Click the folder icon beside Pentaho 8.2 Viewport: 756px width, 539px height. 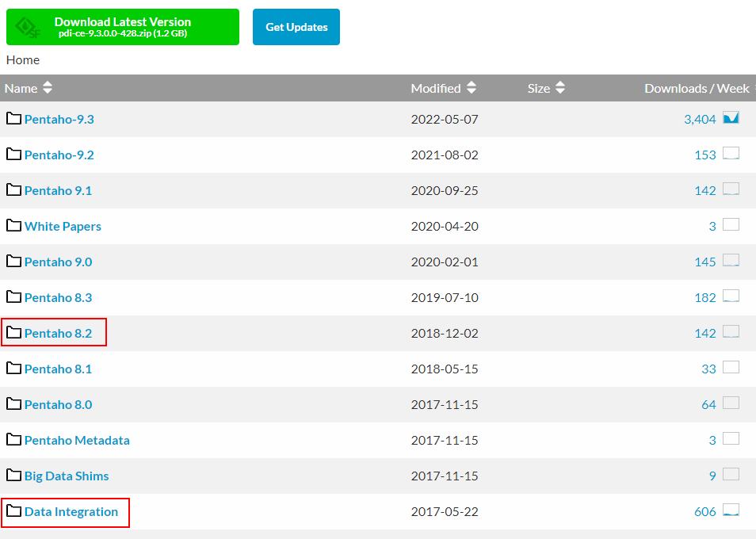[x=13, y=332]
